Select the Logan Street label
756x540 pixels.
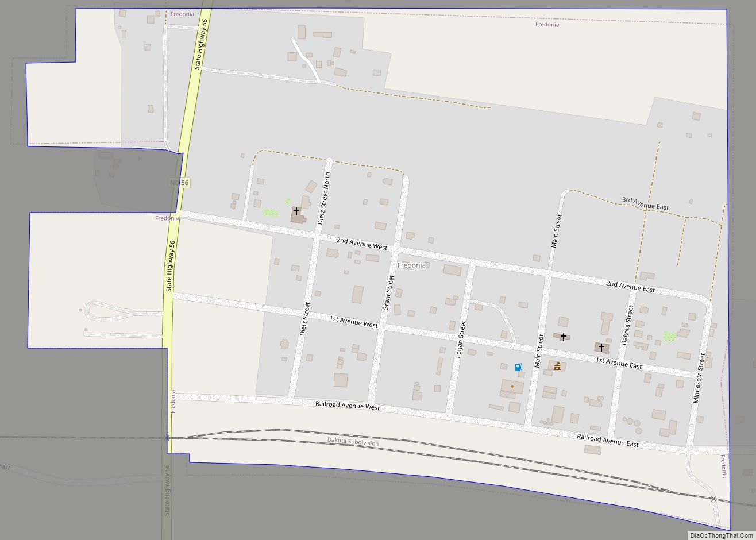coord(460,340)
